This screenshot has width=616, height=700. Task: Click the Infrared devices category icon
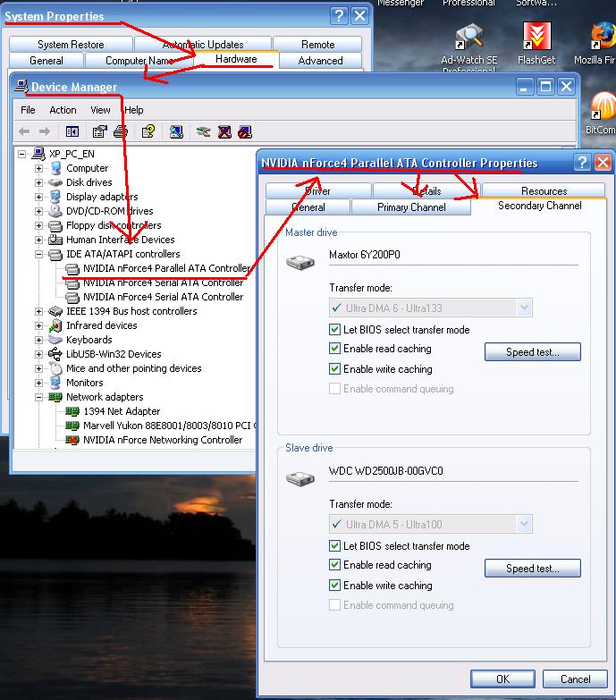[55, 325]
